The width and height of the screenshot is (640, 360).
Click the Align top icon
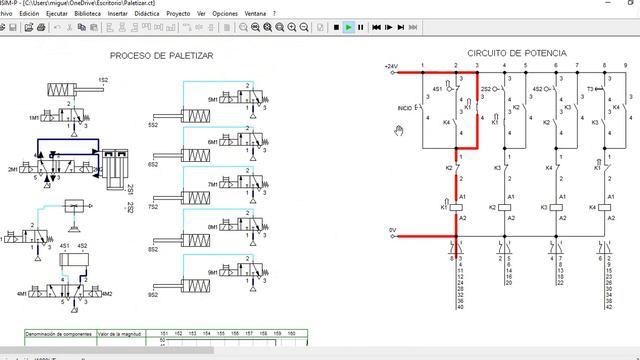click(x=146, y=27)
